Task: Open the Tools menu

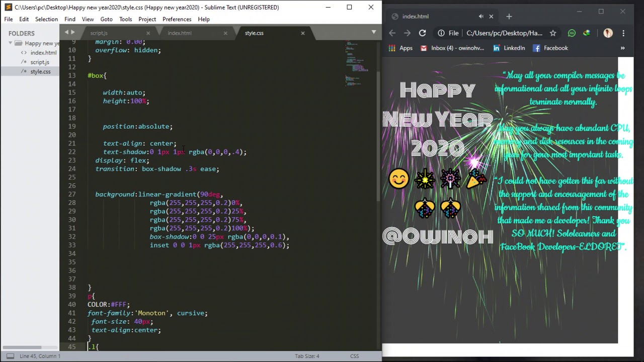Action: click(x=126, y=19)
